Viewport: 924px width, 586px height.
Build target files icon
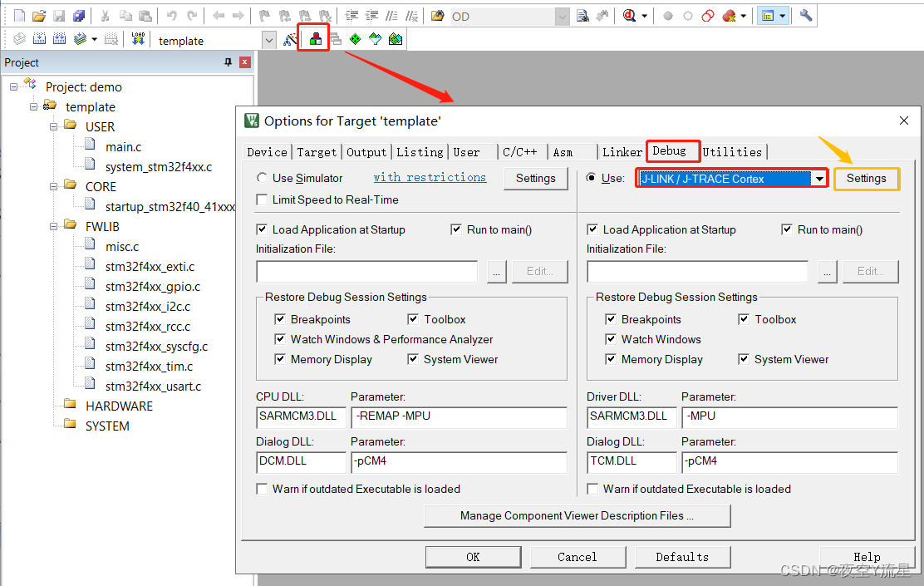40,39
